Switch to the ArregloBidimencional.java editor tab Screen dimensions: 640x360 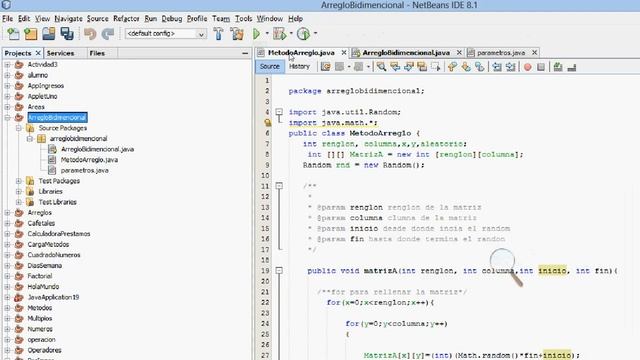point(406,53)
